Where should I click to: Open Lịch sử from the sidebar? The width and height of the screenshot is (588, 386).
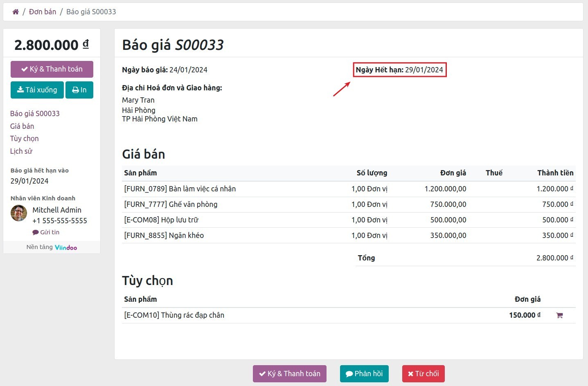coord(21,151)
